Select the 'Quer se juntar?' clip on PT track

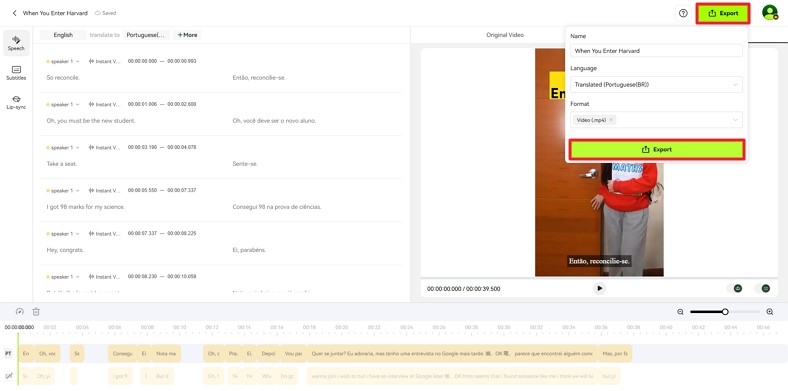452,354
